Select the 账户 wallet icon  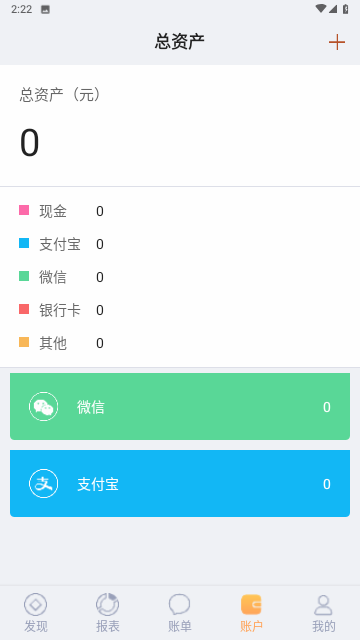coord(251,604)
